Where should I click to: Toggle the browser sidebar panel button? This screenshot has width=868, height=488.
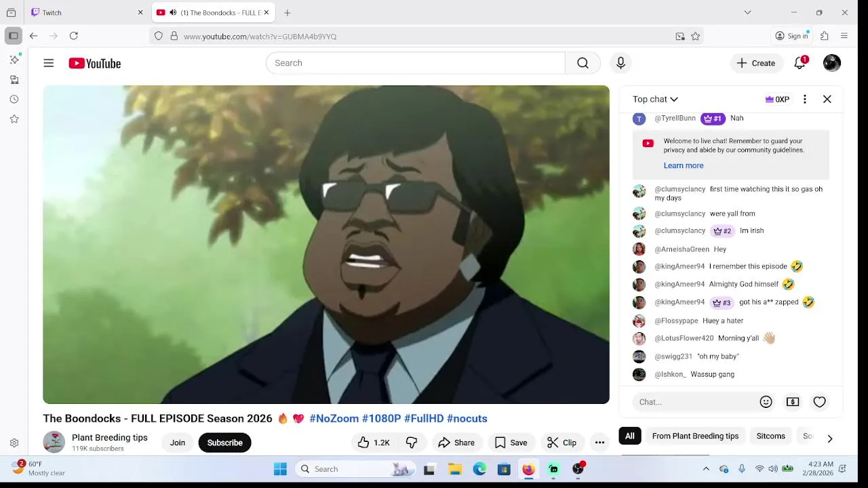click(13, 36)
